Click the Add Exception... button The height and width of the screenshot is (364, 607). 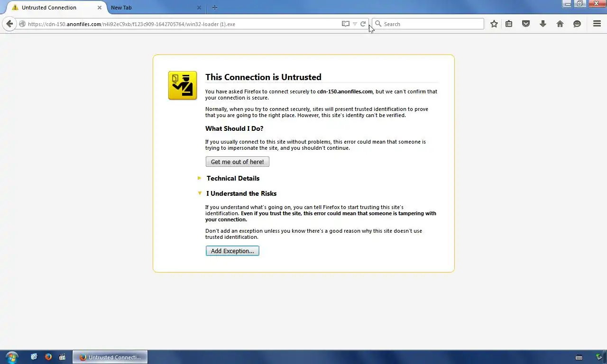tap(232, 251)
